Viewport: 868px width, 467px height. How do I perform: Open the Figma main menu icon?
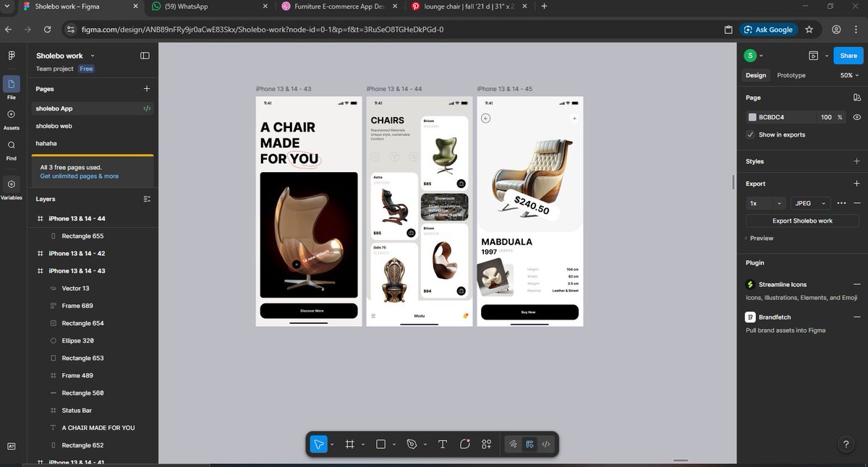click(x=12, y=56)
